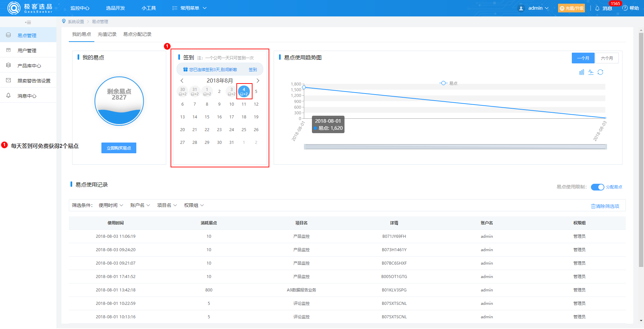This screenshot has width=644, height=329.
Task: Select August 15 in the calendar
Action: 207,117
